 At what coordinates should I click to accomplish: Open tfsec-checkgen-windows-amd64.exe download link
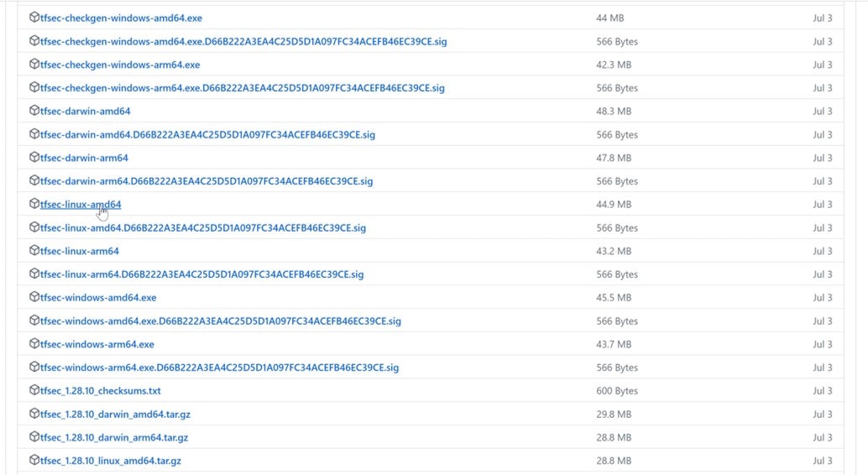click(x=121, y=18)
